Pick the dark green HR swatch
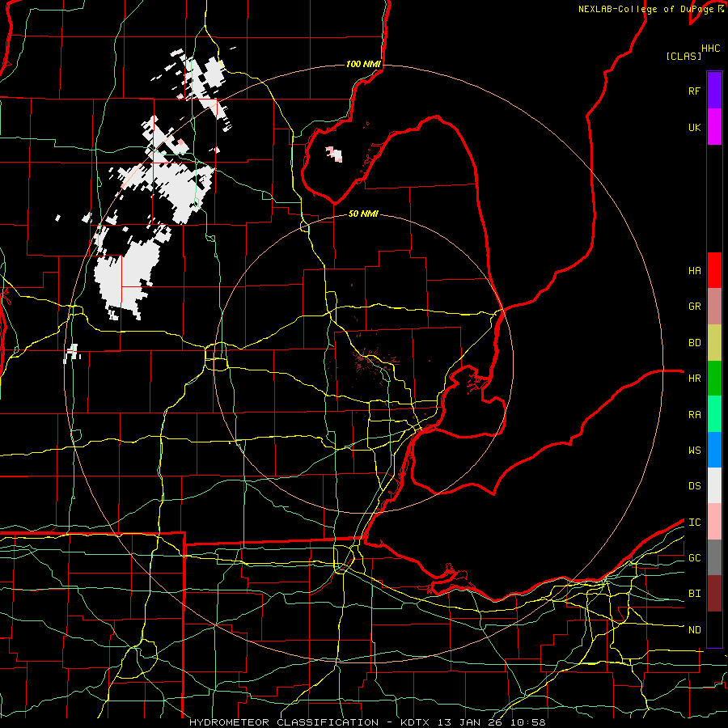This screenshot has height=728, width=728. (714, 379)
